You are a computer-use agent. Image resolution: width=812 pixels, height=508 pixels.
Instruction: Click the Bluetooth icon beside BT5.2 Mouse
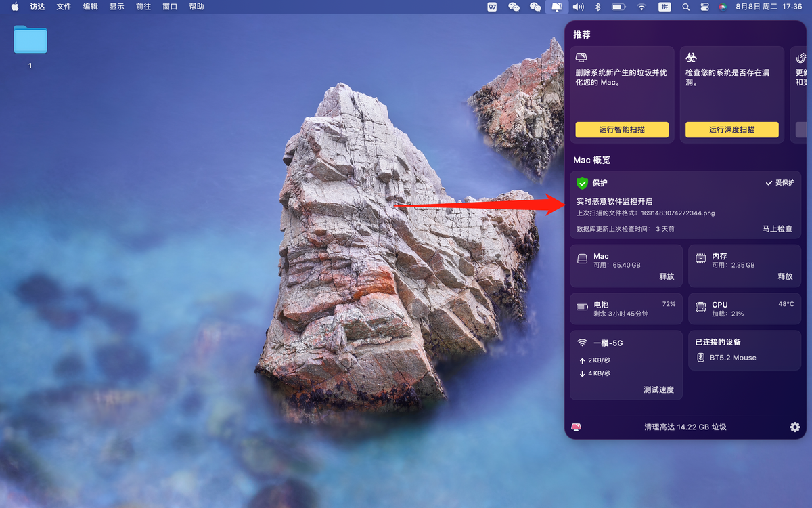(x=701, y=358)
